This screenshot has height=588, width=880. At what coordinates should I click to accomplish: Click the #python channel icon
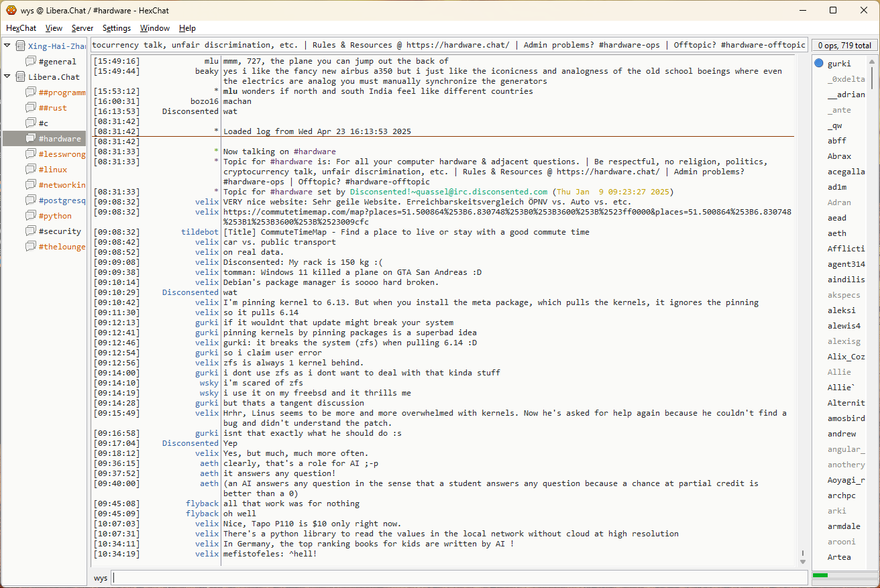click(31, 216)
